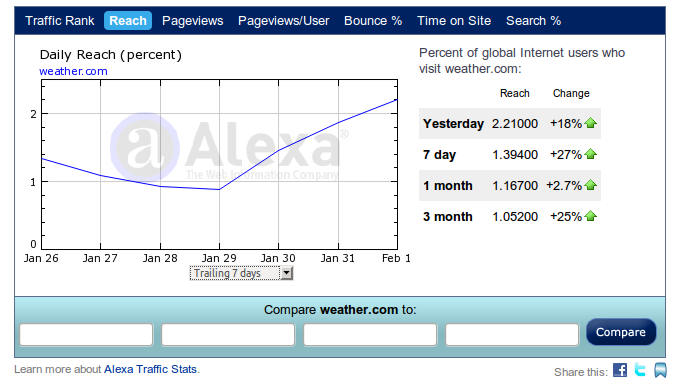Switch to the Bounce % tab
The width and height of the screenshot is (676, 386).
(373, 21)
